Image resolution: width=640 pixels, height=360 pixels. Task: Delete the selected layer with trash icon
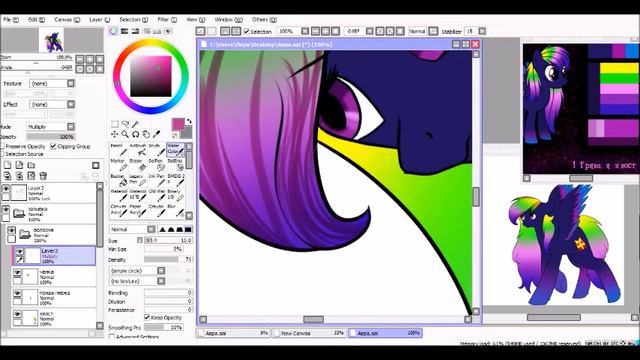[43, 176]
